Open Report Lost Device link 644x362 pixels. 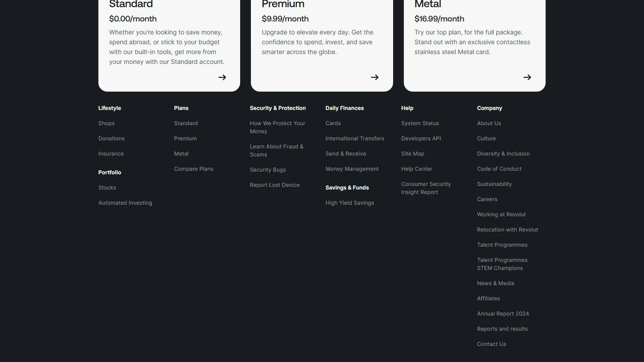pos(275,185)
